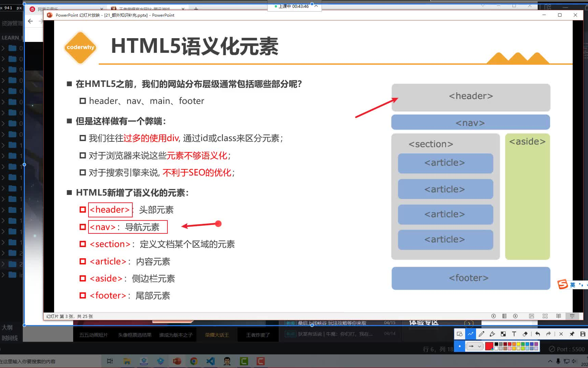Switch to Normal view in PowerPoint
Image resolution: width=588 pixels, height=368 pixels.
coord(531,316)
